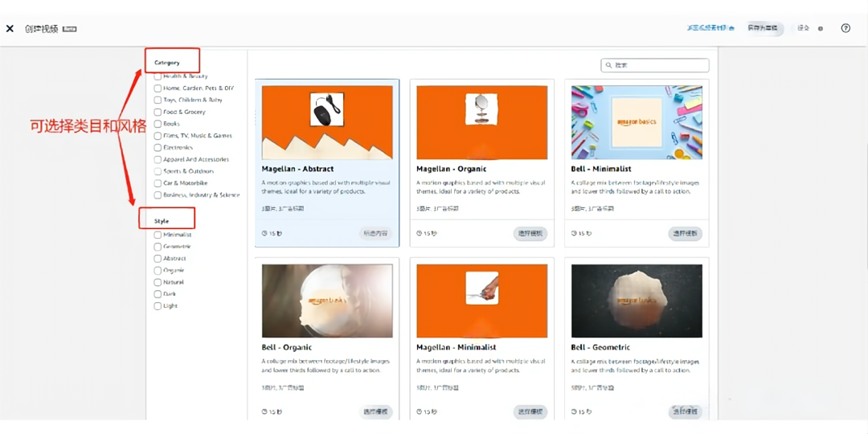
Task: Click the Category section header
Action: coord(167,62)
